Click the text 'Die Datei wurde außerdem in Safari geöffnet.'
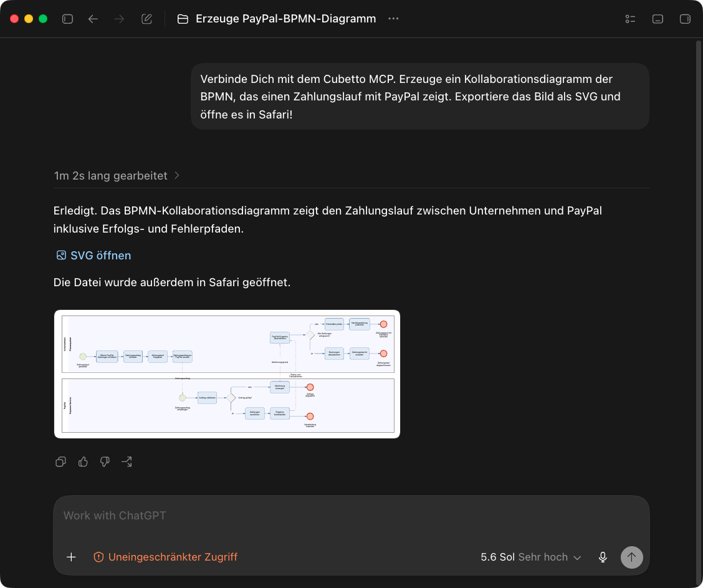The height and width of the screenshot is (588, 703). (x=172, y=282)
